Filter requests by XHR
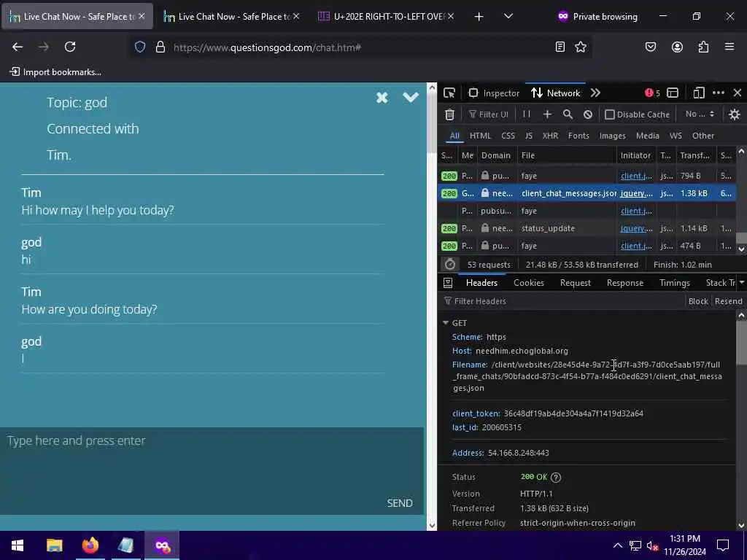Screen dimensions: 747x560 tap(550, 136)
